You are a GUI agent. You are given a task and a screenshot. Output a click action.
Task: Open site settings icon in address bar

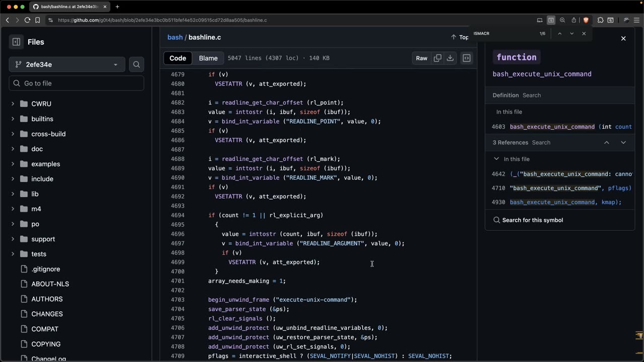pyautogui.click(x=50, y=20)
